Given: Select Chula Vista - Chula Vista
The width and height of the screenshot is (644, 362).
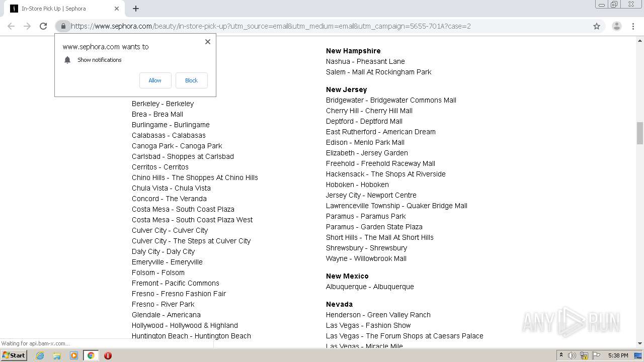Looking at the screenshot, I should pyautogui.click(x=171, y=188).
